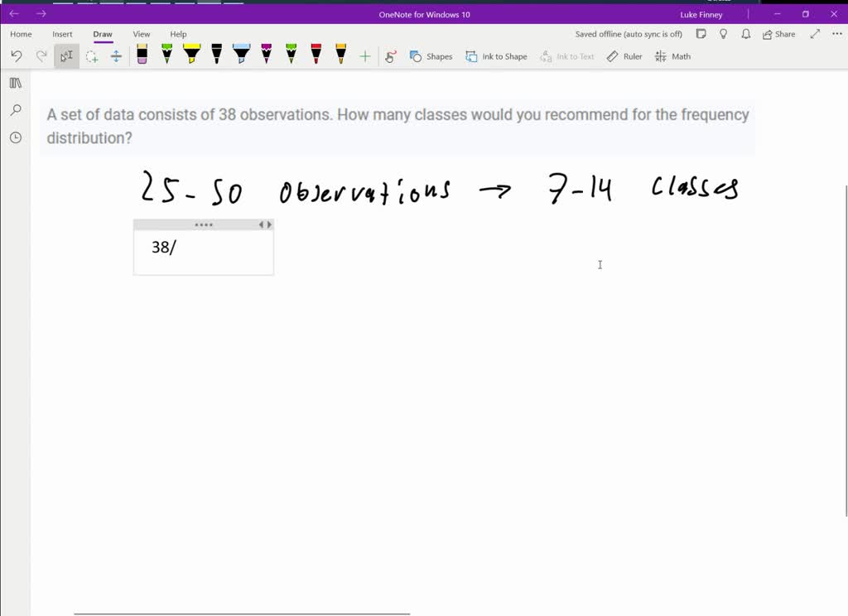Screen dimensions: 848x616
Task: Enter full screen mode icon
Action: pos(815,34)
